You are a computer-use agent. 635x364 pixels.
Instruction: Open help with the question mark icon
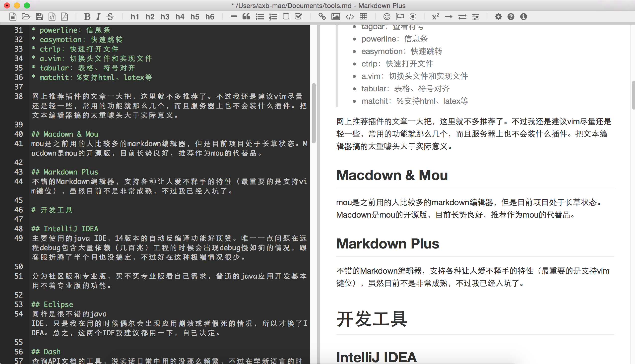[511, 17]
